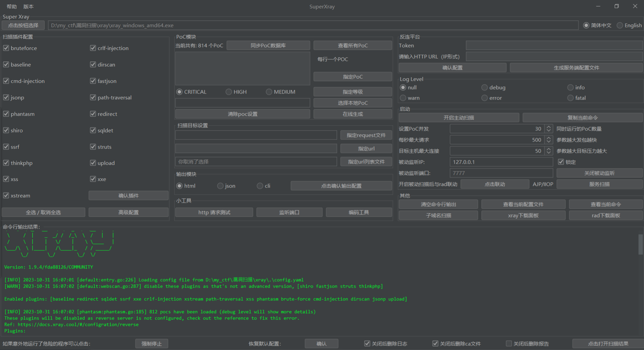The image size is (644, 350).
Task: Click the 点击联动 button
Action: [x=495, y=184]
